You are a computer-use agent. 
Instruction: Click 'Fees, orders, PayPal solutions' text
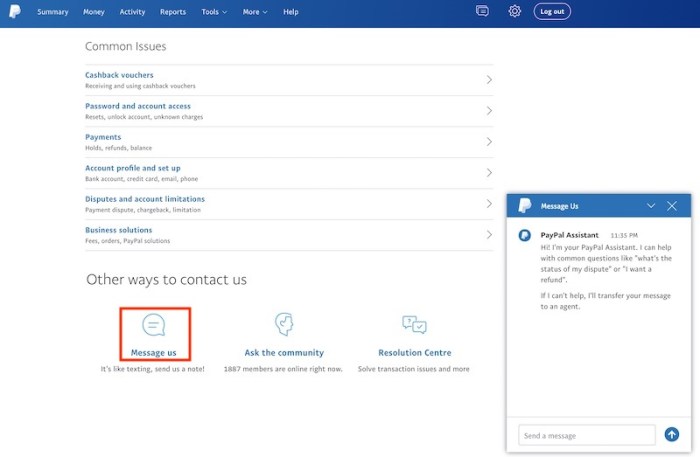[x=127, y=241]
